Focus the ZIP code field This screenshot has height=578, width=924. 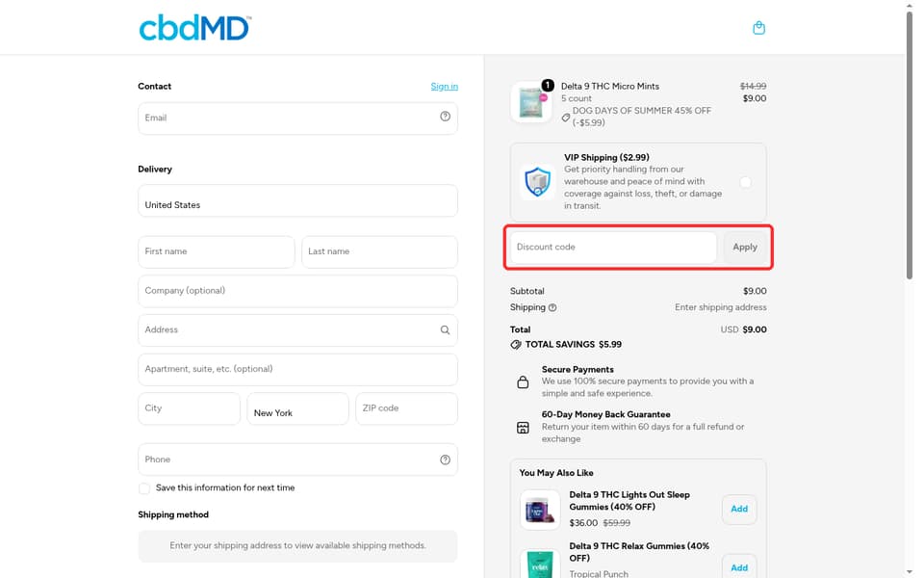(x=406, y=408)
